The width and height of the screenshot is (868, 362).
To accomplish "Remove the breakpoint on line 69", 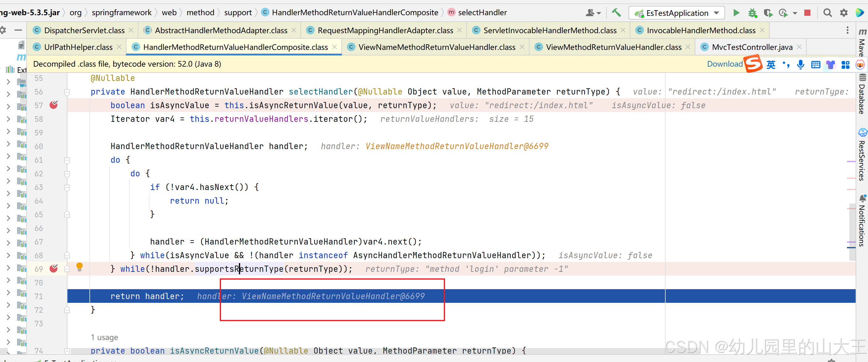I will click(54, 269).
